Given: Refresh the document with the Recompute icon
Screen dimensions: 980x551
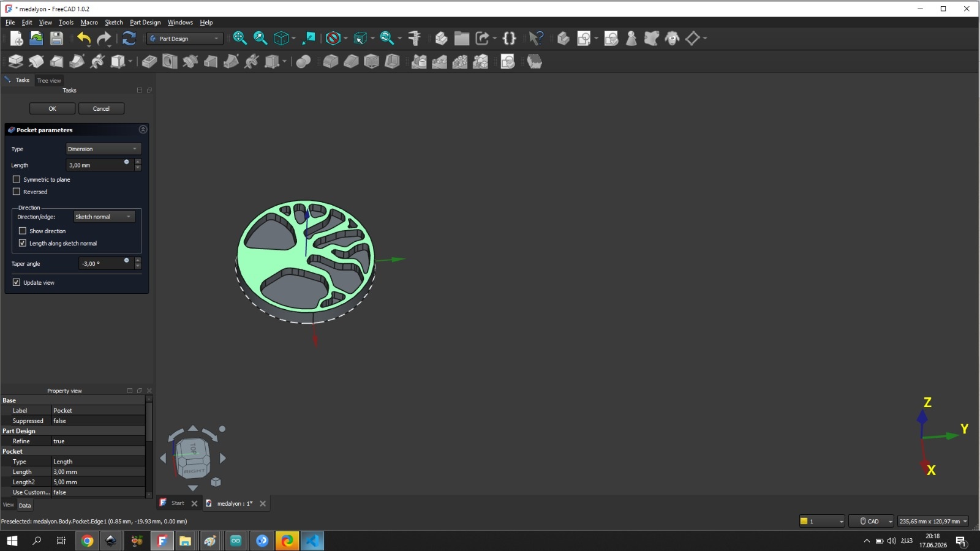Looking at the screenshot, I should pos(129,39).
